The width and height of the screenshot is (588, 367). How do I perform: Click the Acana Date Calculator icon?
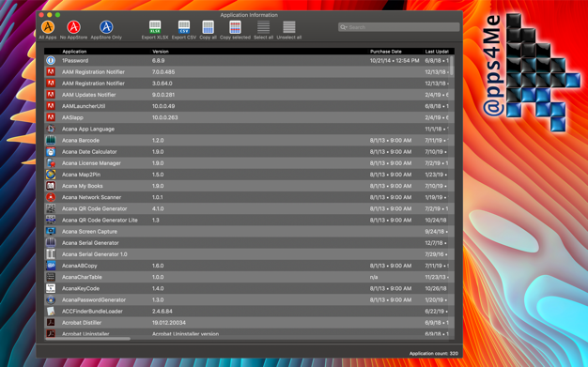[x=51, y=151]
